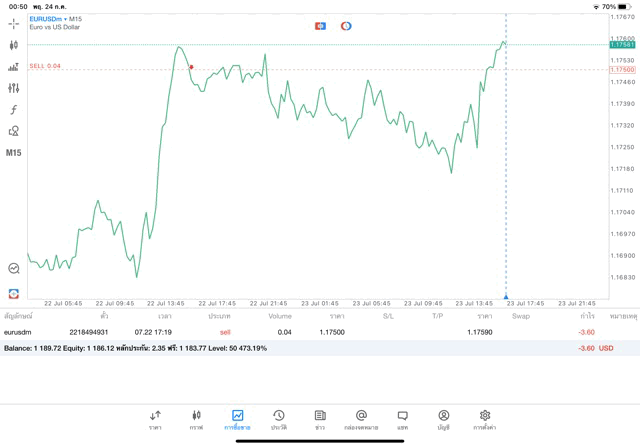This screenshot has height=447, width=640.
Task: Open M15 timeframe selector
Action: pyautogui.click(x=14, y=153)
